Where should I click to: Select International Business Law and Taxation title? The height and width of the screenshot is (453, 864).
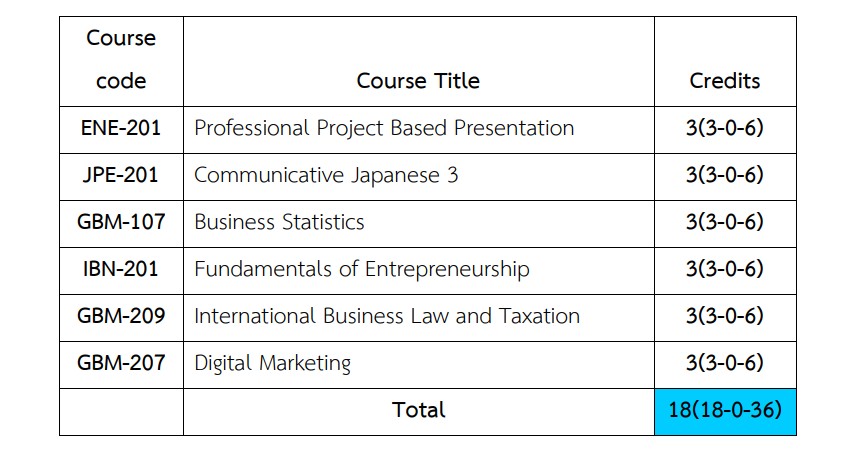(386, 316)
